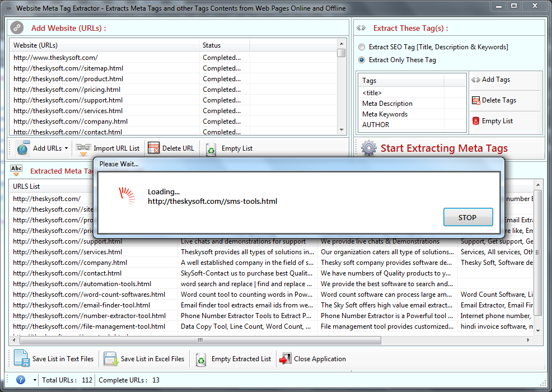The height and width of the screenshot is (392, 552).
Task: Click the Empty Extracted List recycle icon
Action: click(x=200, y=360)
